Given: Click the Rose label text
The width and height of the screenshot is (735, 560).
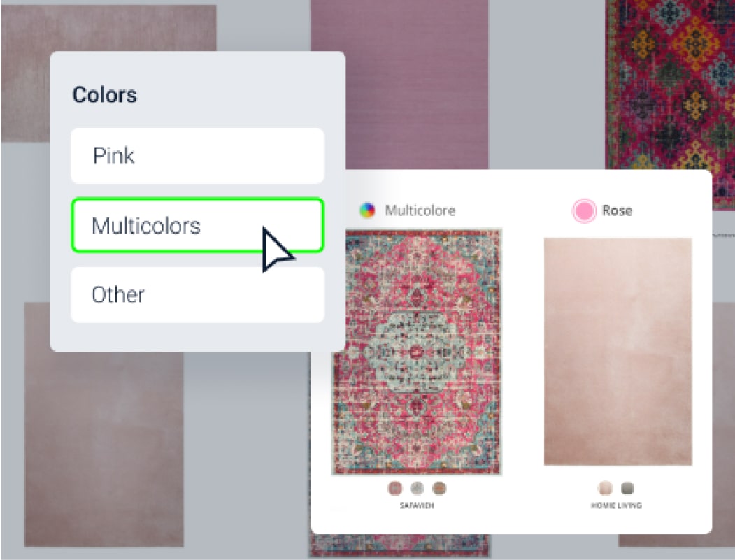Looking at the screenshot, I should point(618,211).
